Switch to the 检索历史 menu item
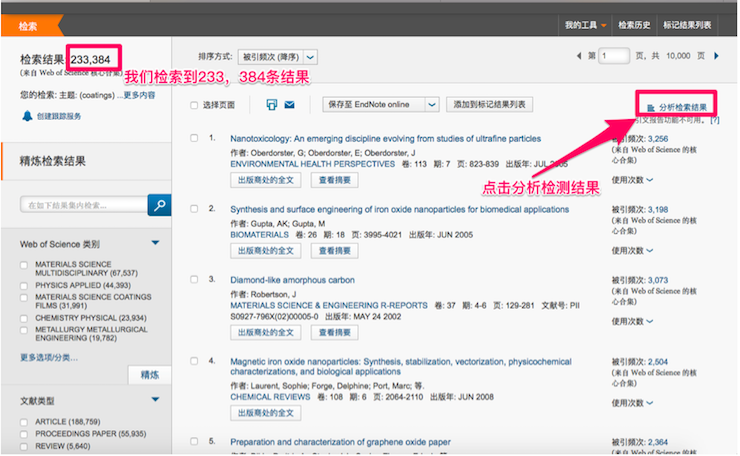The image size is (740, 456). pos(634,24)
